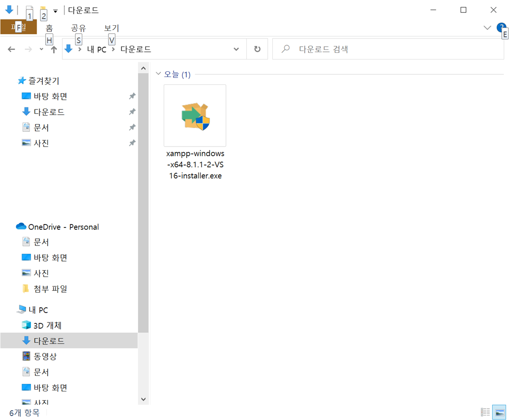Image resolution: width=509 pixels, height=420 pixels.
Task: Go back with the left arrow
Action: [11, 49]
